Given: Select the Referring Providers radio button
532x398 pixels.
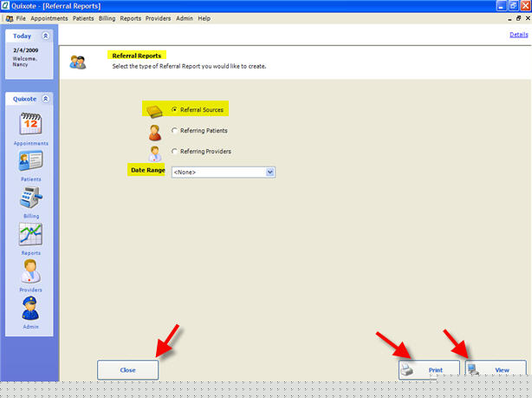Looking at the screenshot, I should (174, 151).
